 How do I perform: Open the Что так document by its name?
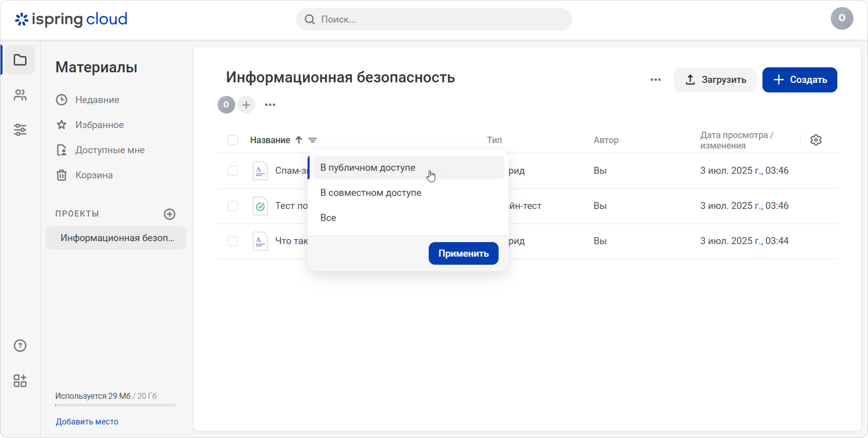[291, 241]
